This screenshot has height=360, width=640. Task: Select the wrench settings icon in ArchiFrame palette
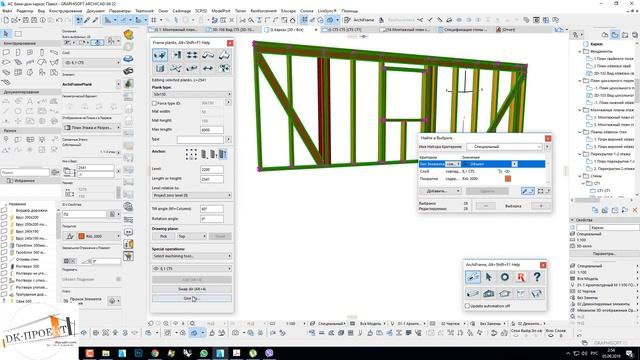pyautogui.click(x=473, y=277)
